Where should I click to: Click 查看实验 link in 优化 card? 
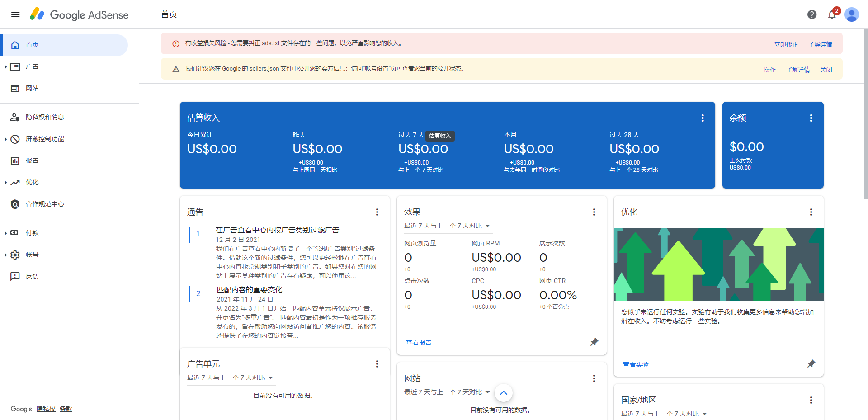[x=636, y=364]
